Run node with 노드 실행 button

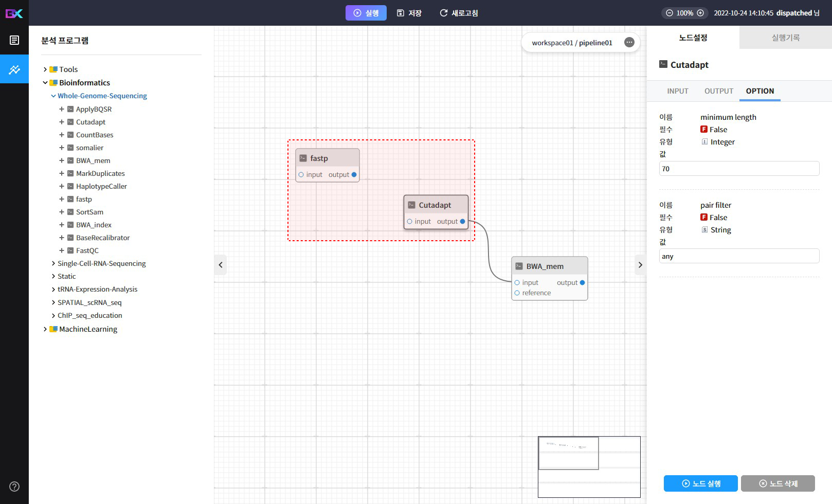pyautogui.click(x=701, y=483)
